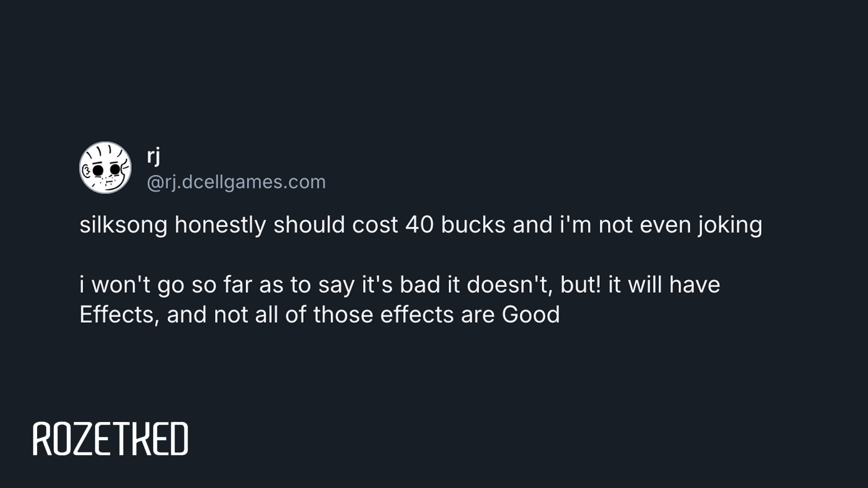868x488 pixels.
Task: Click the phrase "not even joking"
Action: 680,225
